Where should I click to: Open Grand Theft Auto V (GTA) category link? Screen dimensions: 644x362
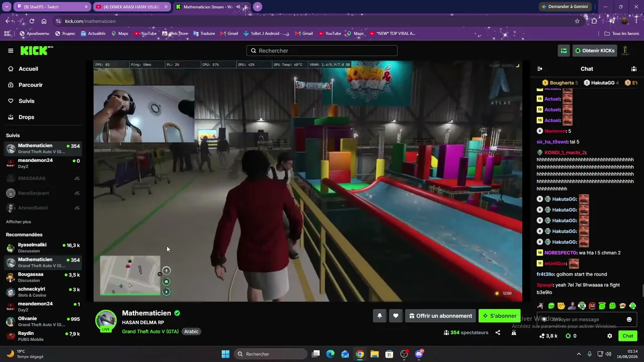(x=150, y=331)
